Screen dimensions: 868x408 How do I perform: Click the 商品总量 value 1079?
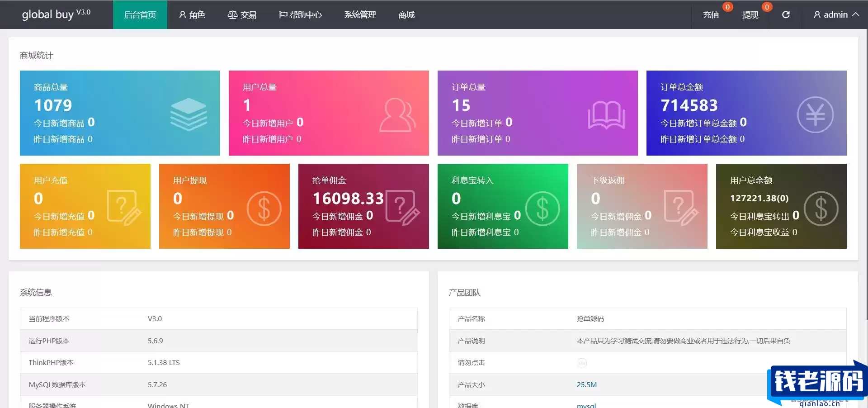[53, 105]
